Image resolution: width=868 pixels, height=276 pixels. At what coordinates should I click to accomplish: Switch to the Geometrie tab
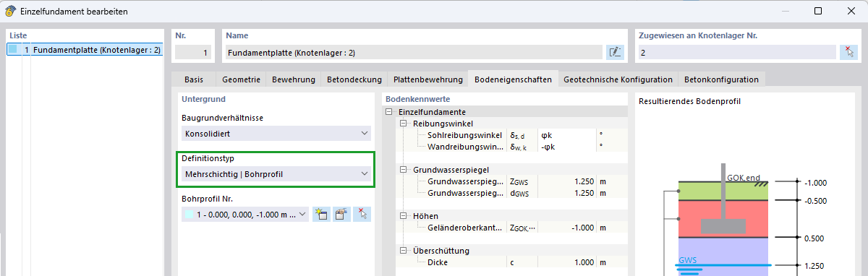point(241,79)
